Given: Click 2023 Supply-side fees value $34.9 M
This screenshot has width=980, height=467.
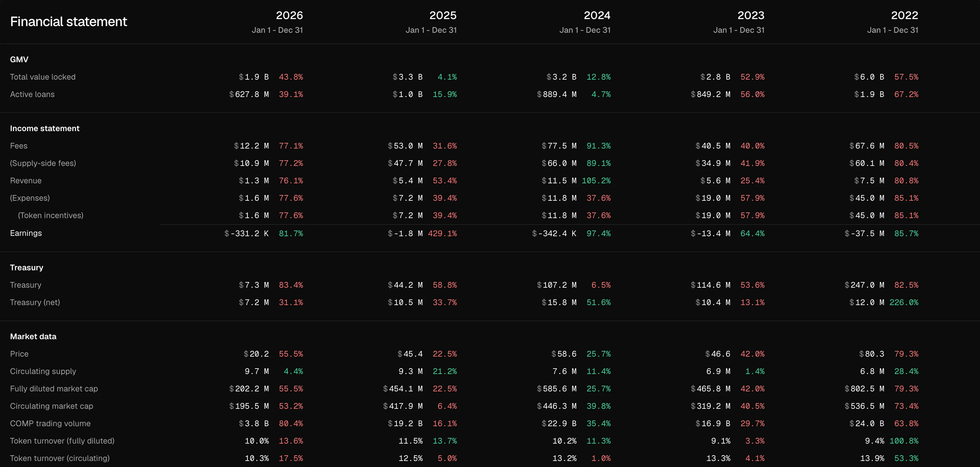Looking at the screenshot, I should [712, 163].
